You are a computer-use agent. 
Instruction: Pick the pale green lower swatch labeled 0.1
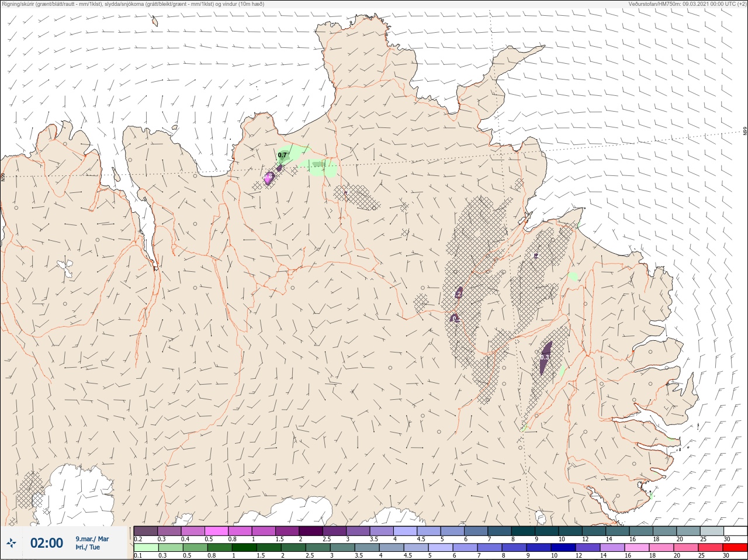coord(146,548)
